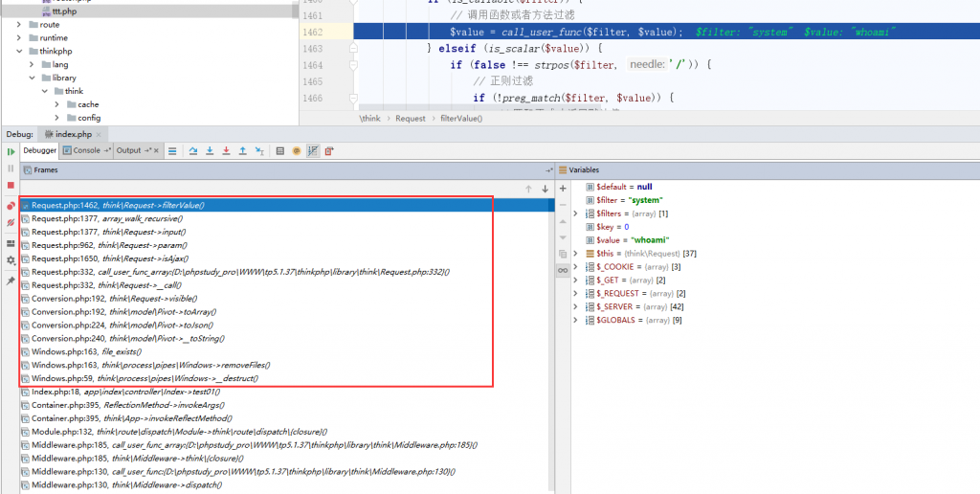Viewport: 980px width, 494px height.
Task: Force step into with red down arrow
Action: (x=226, y=150)
